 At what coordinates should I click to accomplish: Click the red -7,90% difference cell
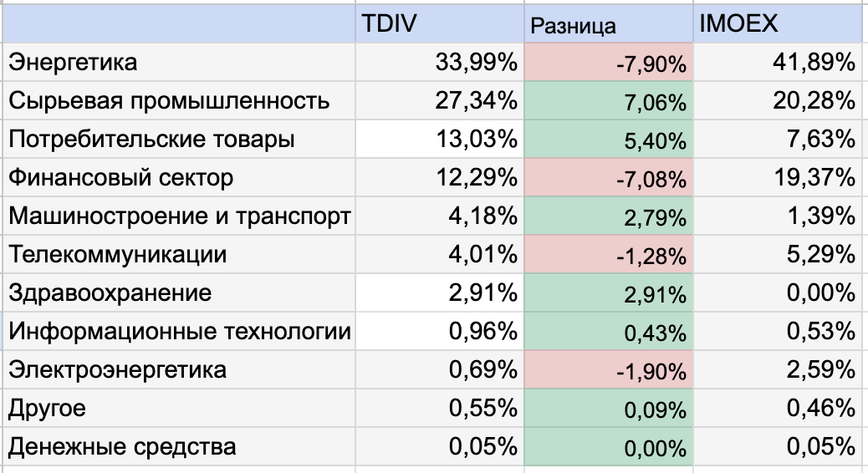(609, 62)
